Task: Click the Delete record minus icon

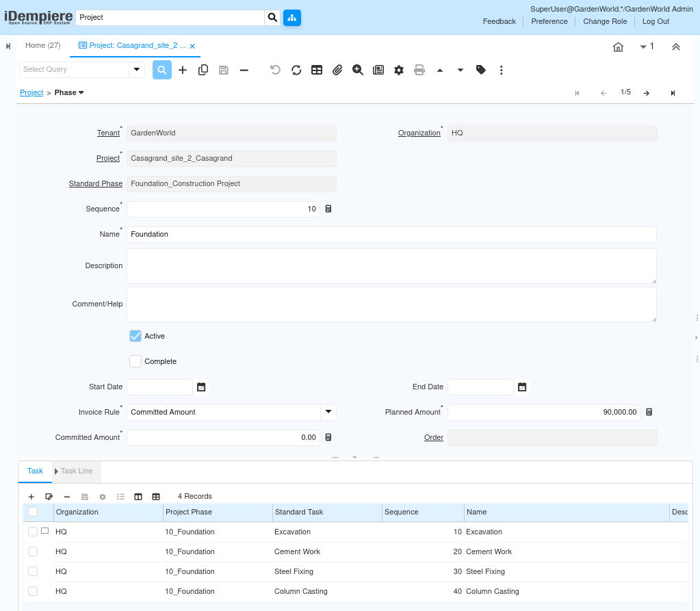Action: (244, 70)
